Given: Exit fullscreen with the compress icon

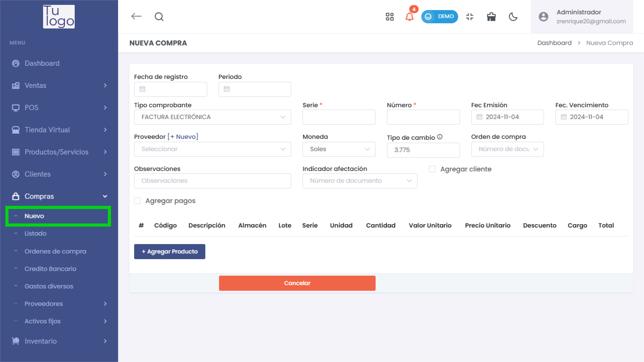Looking at the screenshot, I should [x=469, y=17].
